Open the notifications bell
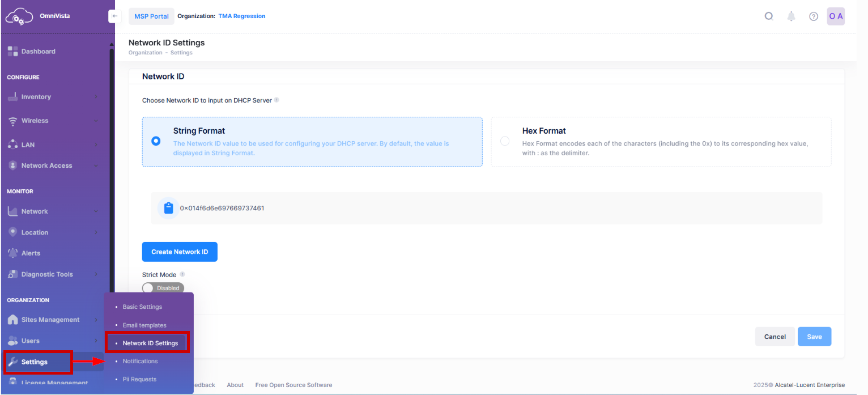The width and height of the screenshot is (868, 395). click(x=791, y=16)
